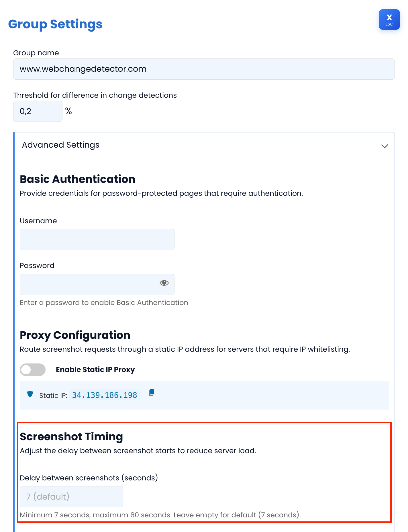Select the Static IP value 34.139.186.198
408x532 pixels.
tap(104, 395)
